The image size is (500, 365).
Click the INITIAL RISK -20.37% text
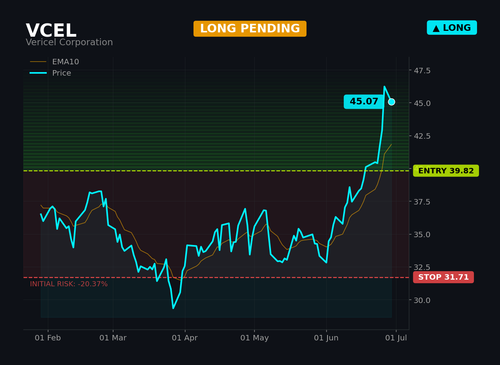coord(69,284)
